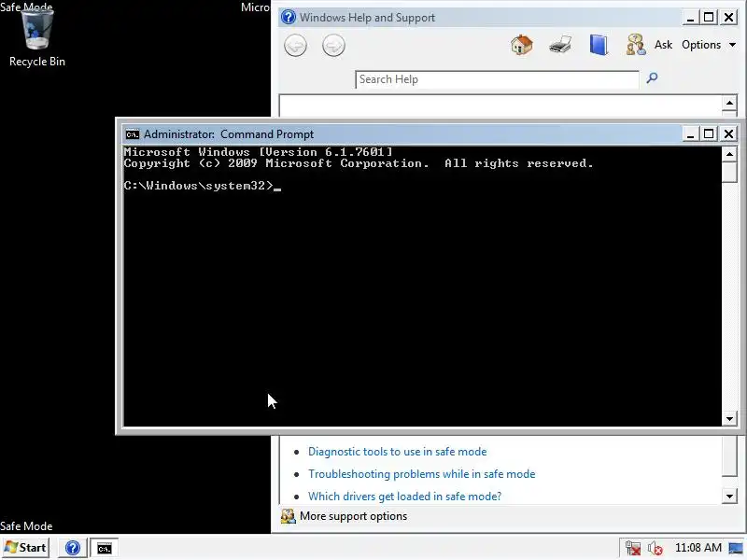This screenshot has width=747, height=560.
Task: Maximize the Help and Support window
Action: [x=709, y=18]
